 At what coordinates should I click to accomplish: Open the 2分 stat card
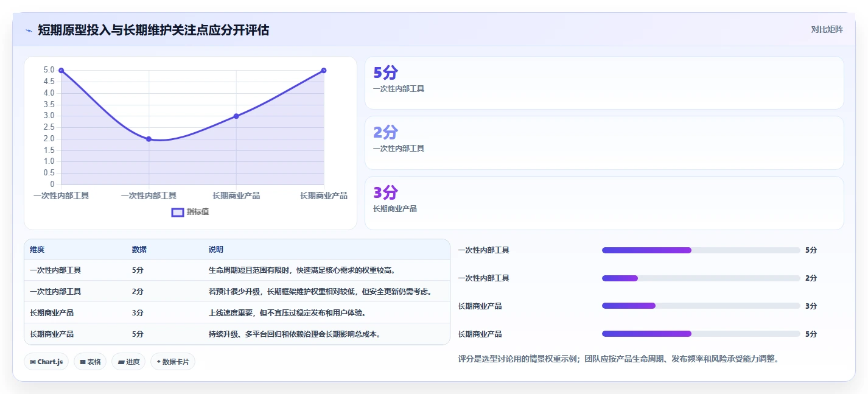604,142
